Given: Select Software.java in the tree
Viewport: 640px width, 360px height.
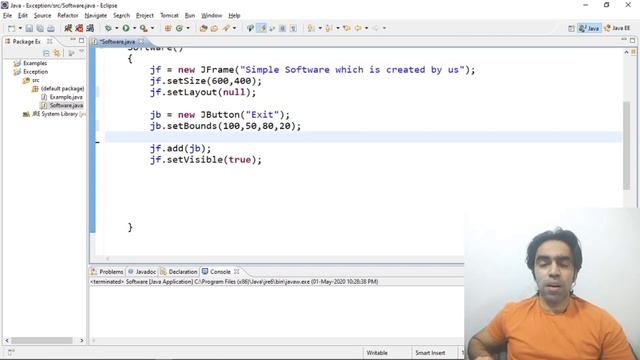Looking at the screenshot, I should tap(66, 105).
